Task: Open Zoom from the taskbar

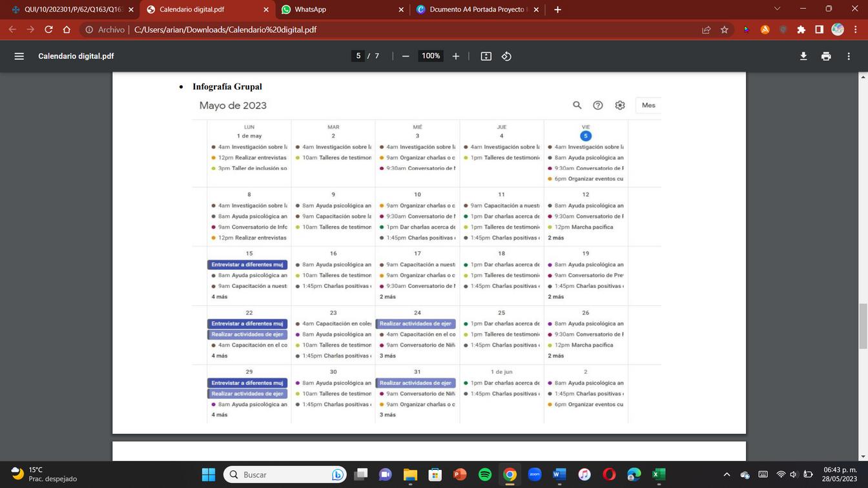Action: pos(534,474)
